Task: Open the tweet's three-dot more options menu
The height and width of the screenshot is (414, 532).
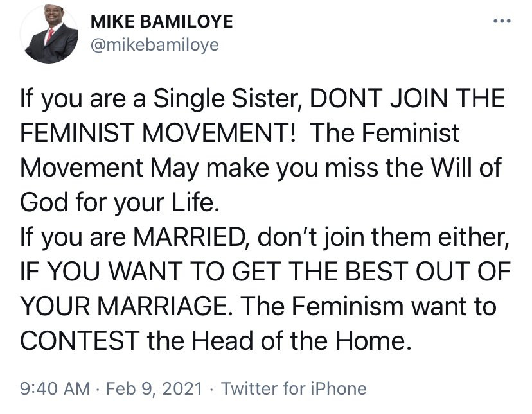Action: click(501, 22)
